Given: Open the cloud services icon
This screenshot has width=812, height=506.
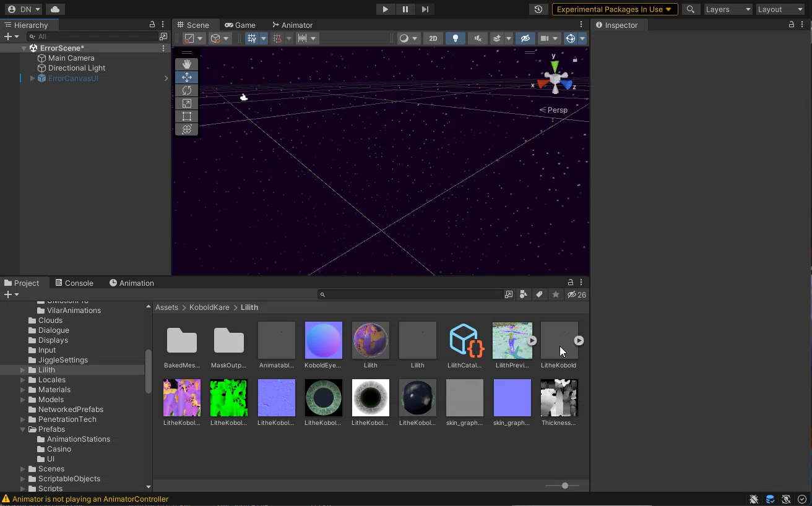Looking at the screenshot, I should click(55, 9).
